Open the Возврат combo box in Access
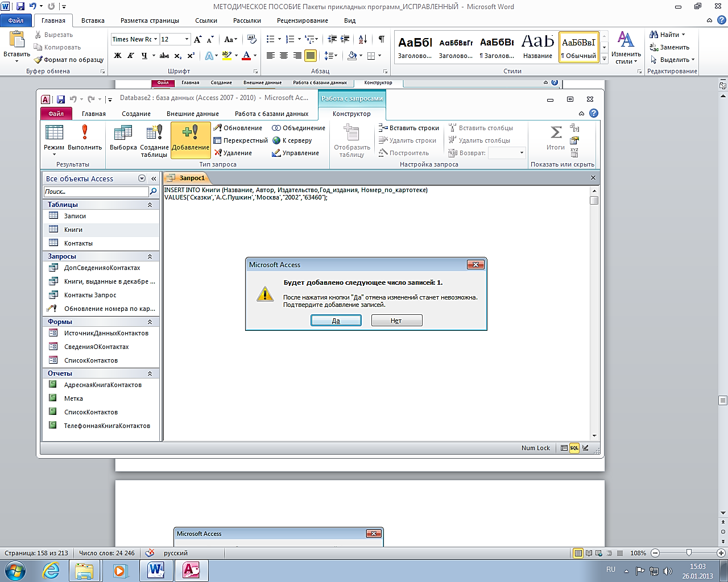Image resolution: width=728 pixels, height=582 pixels. click(507, 153)
